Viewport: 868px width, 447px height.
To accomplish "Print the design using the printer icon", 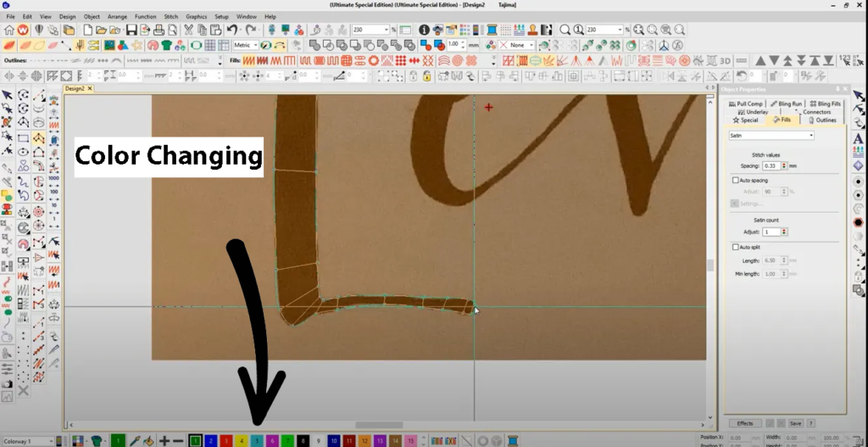I will 159,30.
